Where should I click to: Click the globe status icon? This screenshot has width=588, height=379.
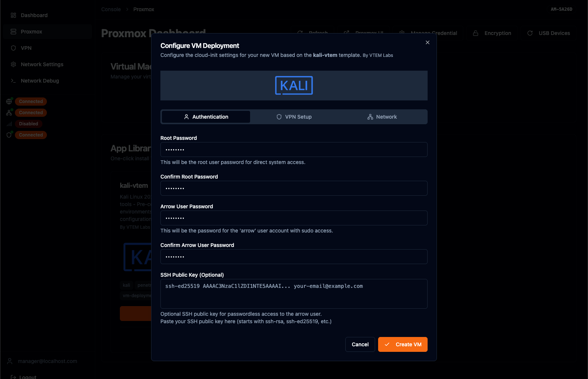pyautogui.click(x=9, y=102)
